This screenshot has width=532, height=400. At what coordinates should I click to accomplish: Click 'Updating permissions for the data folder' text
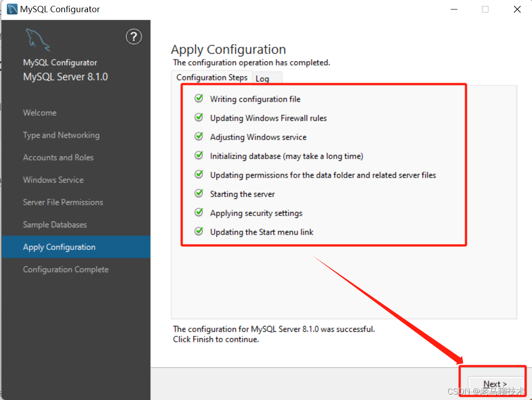click(x=323, y=175)
